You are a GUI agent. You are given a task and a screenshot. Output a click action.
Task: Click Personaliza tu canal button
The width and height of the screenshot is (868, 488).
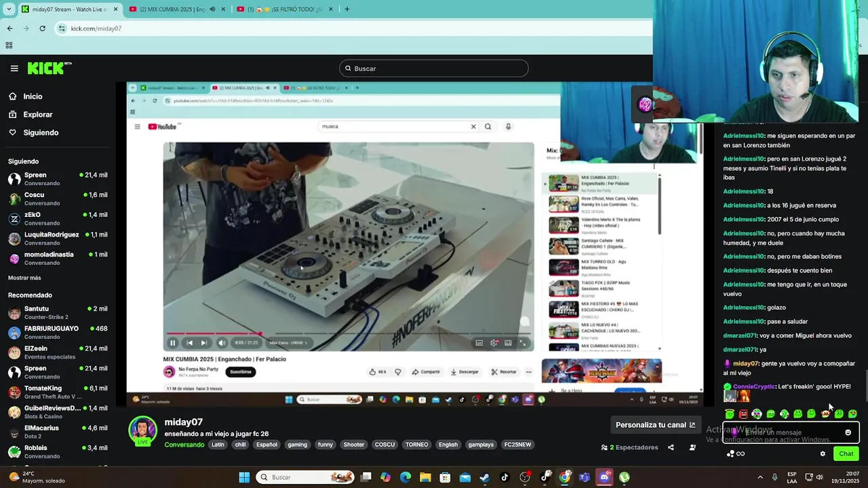[x=655, y=425]
